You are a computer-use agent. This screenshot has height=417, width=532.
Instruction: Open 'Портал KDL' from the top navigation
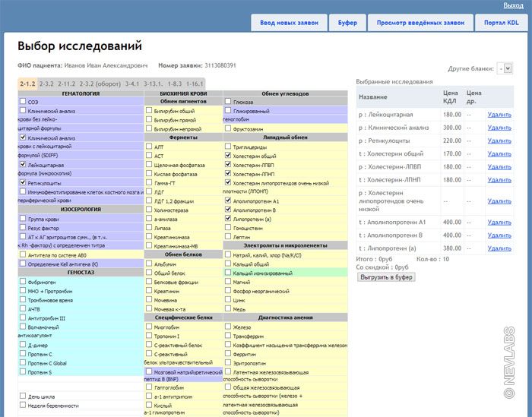[x=502, y=24]
